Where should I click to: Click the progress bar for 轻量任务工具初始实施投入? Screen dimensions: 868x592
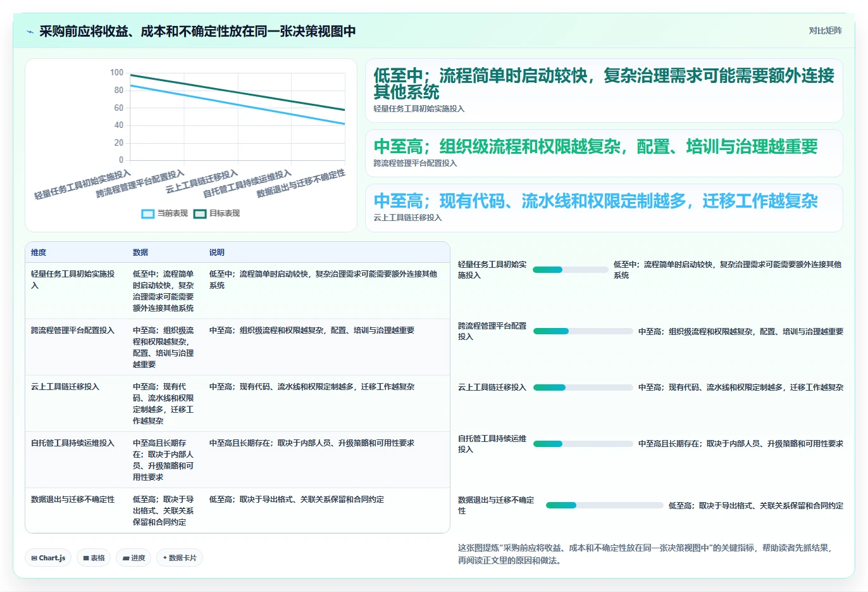coord(571,270)
